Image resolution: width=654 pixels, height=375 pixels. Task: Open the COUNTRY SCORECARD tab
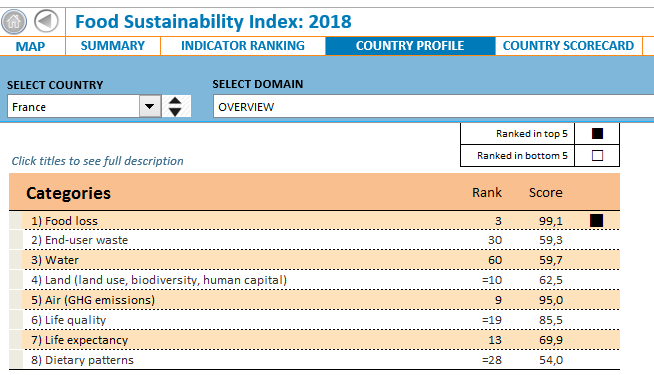pyautogui.click(x=568, y=46)
